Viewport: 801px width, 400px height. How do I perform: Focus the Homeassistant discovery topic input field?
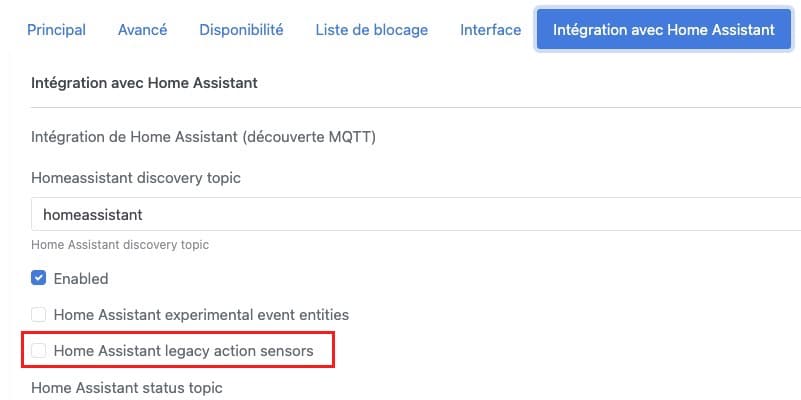click(416, 215)
